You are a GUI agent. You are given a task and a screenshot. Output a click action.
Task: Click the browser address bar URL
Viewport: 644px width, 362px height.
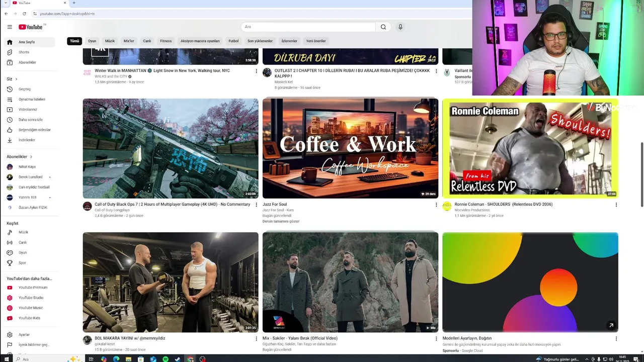(x=67, y=14)
